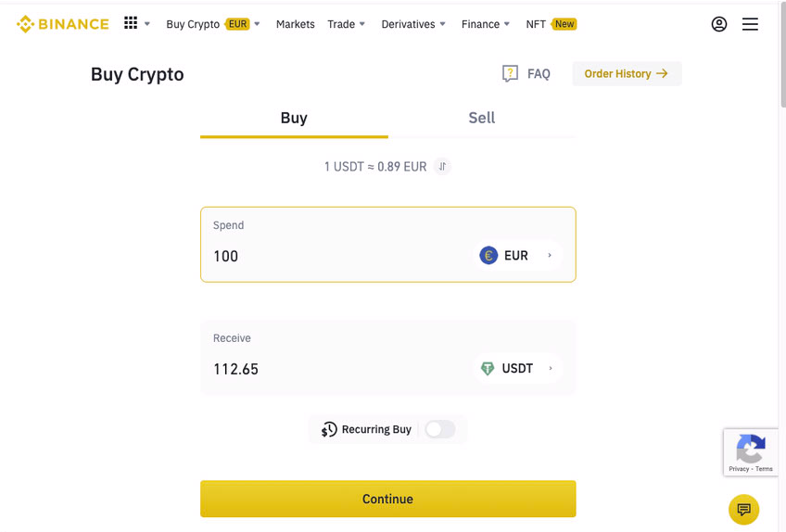Screen dimensions: 786x532
Task: Open the USDT coin selector
Action: pyautogui.click(x=517, y=369)
